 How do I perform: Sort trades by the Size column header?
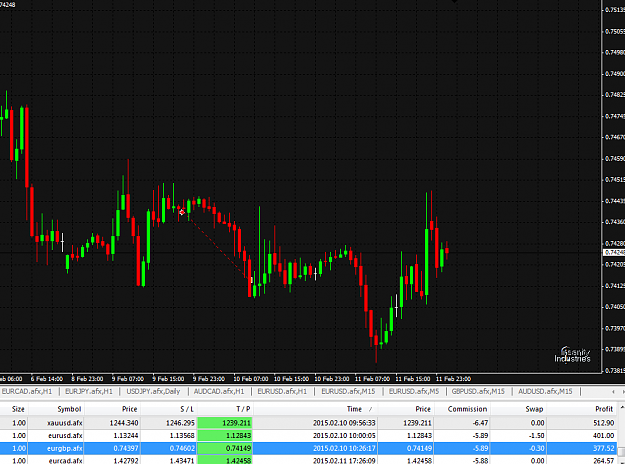point(18,409)
